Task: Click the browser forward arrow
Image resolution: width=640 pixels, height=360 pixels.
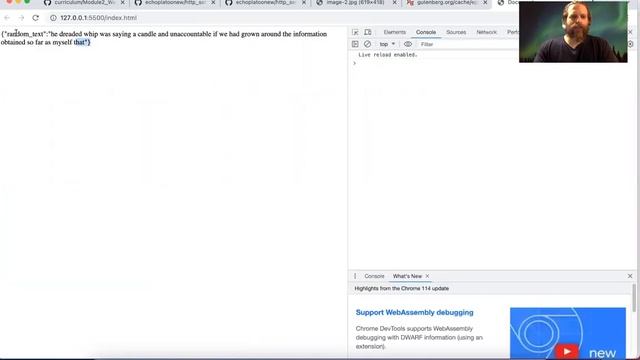Action: click(x=21, y=18)
